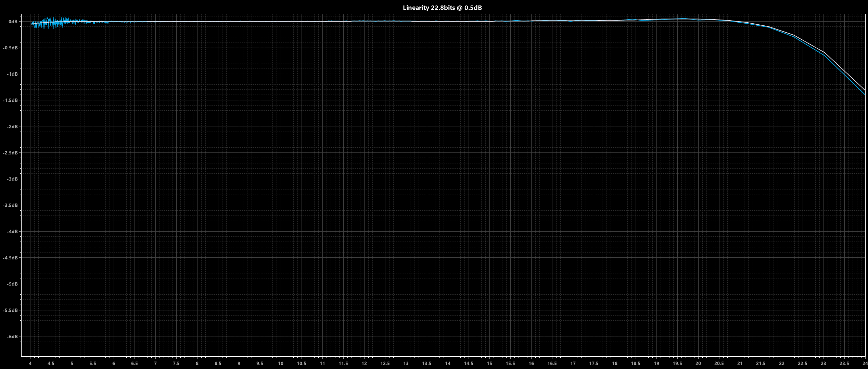Click the "-5.5dB" y-axis label

coord(10,310)
